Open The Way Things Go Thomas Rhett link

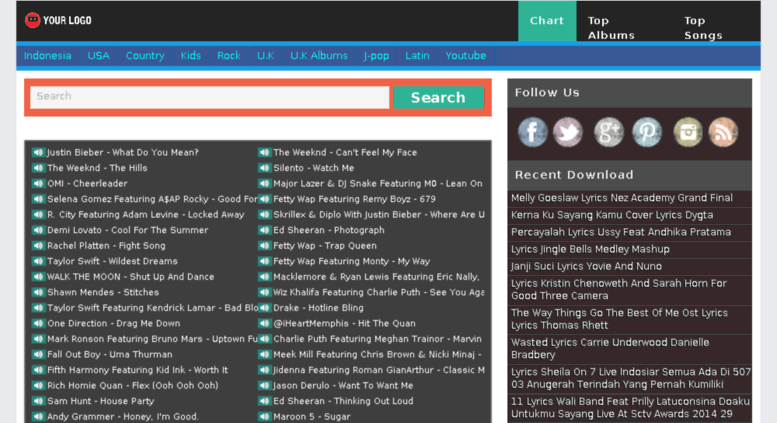tap(619, 319)
